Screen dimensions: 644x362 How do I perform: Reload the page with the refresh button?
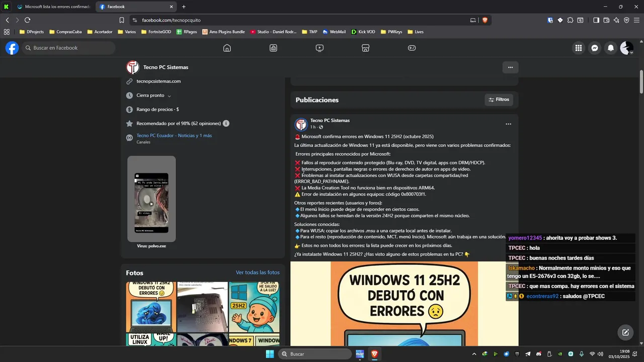(27, 20)
